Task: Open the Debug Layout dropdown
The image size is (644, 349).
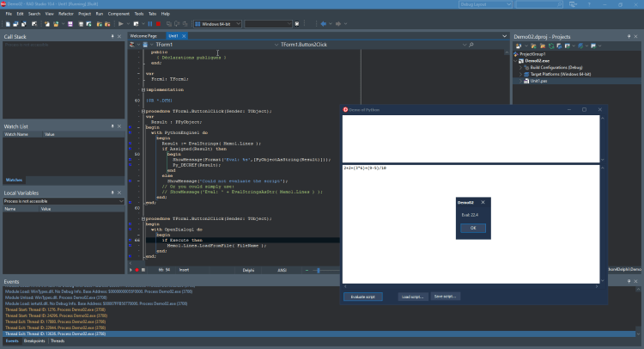Action: click(x=485, y=4)
